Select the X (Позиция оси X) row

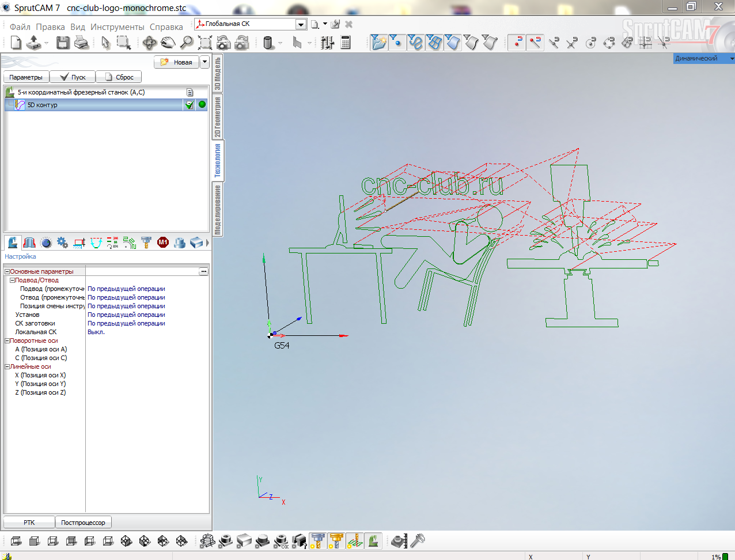coord(106,375)
